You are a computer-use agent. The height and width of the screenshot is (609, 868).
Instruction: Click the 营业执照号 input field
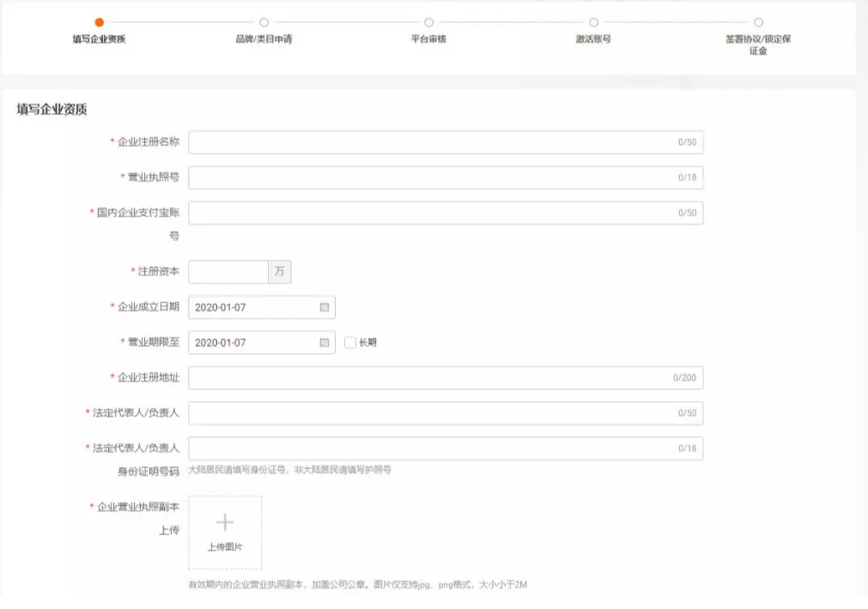tap(445, 177)
